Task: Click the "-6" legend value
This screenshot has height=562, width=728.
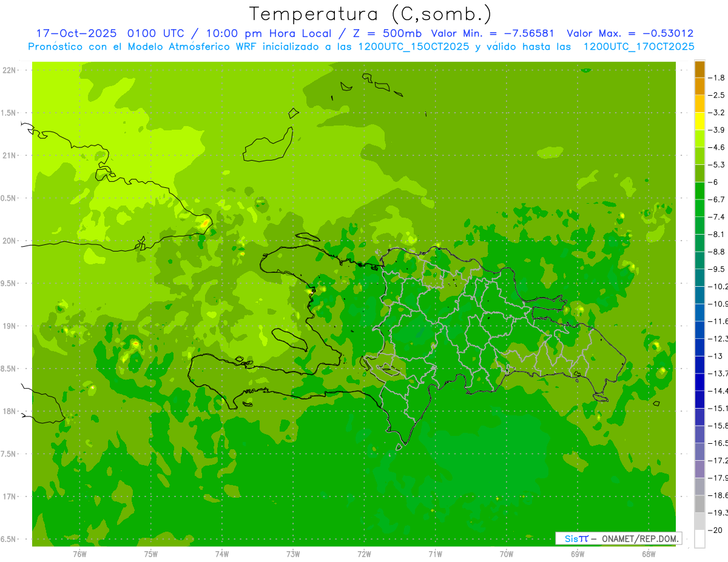Action: pos(715,182)
